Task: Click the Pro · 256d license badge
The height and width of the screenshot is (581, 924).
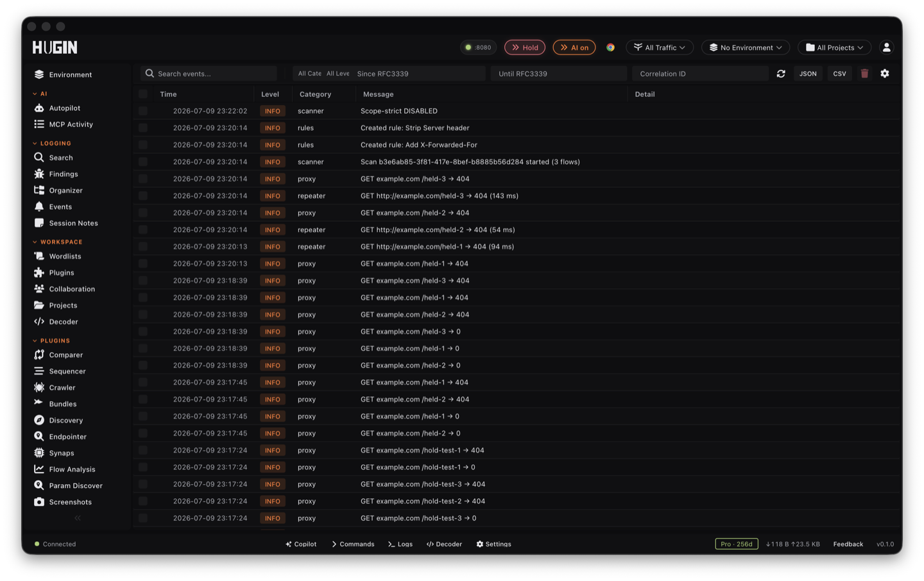Action: [737, 544]
